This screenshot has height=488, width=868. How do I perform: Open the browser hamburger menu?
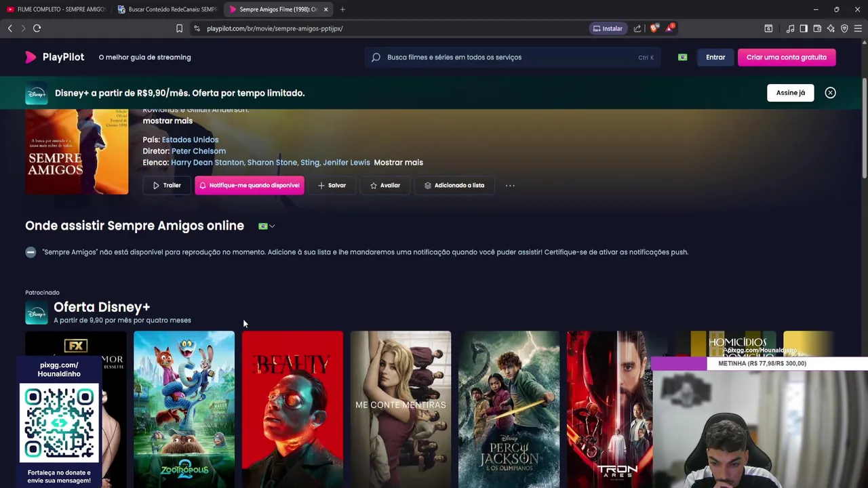(858, 28)
